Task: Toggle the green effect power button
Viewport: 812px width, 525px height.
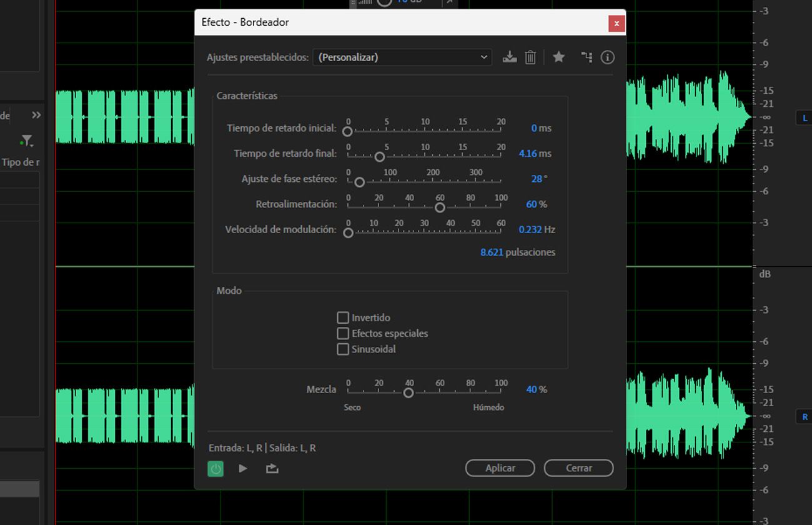Action: (215, 468)
